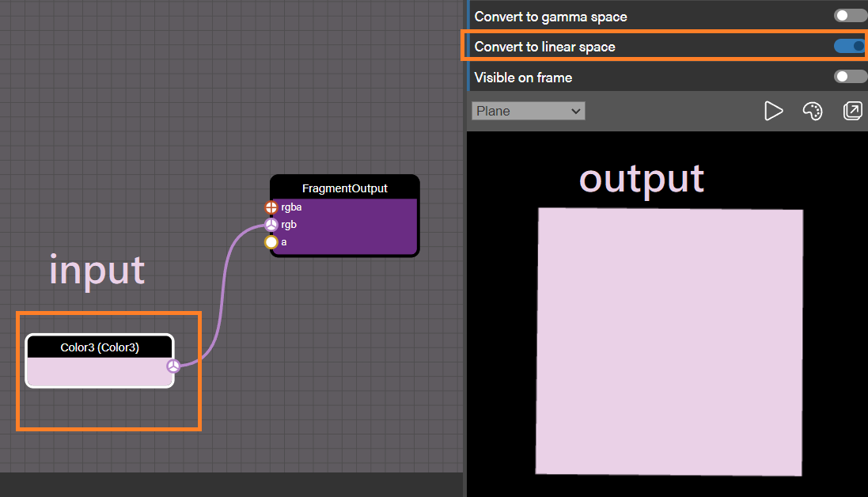Click the rgba input port on FragmentOutput

click(271, 207)
